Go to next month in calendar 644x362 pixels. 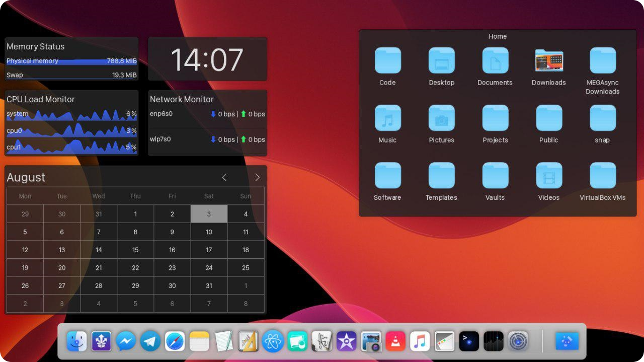tap(258, 177)
